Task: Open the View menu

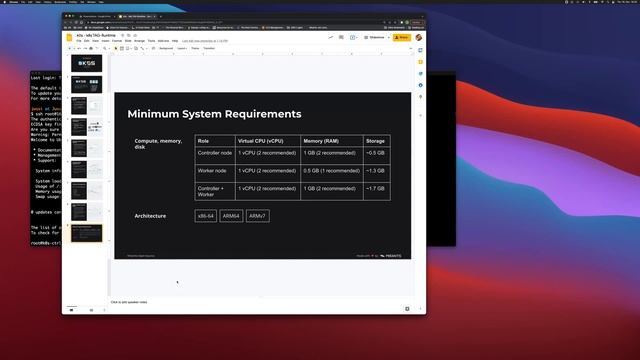Action: coord(96,41)
